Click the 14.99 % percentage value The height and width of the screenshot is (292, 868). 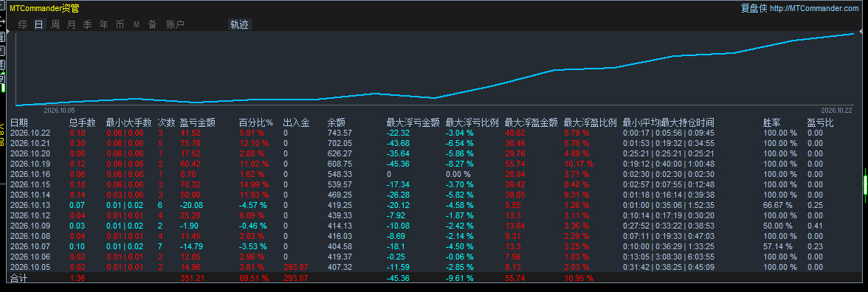(x=254, y=184)
